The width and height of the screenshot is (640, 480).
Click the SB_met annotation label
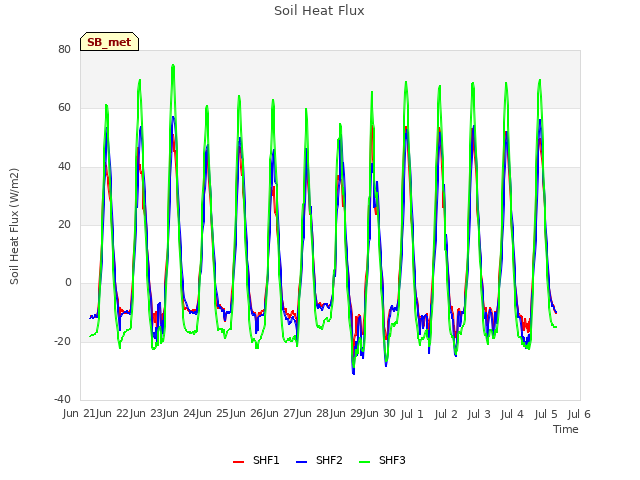pos(109,42)
